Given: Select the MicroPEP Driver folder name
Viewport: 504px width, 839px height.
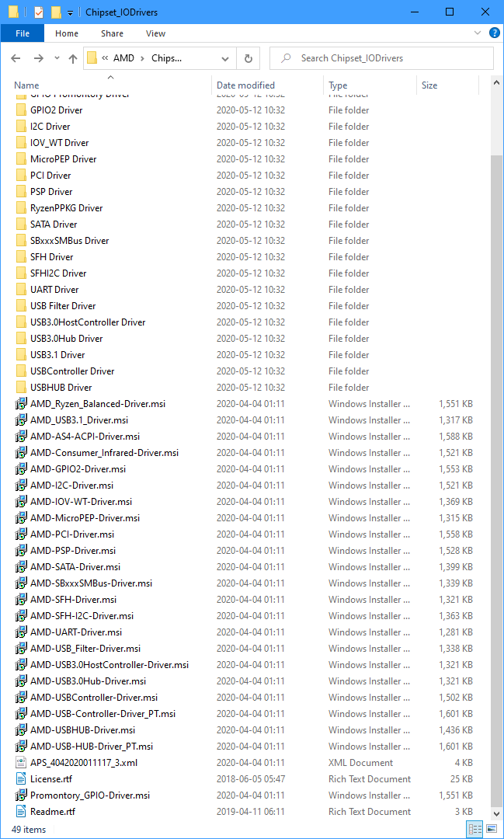Looking at the screenshot, I should click(64, 159).
